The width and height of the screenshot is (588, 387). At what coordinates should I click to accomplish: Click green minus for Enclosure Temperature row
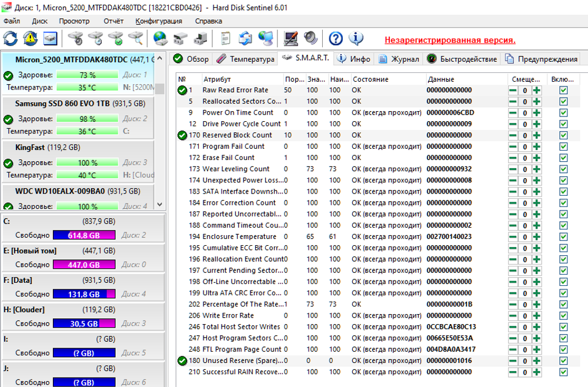(x=513, y=237)
